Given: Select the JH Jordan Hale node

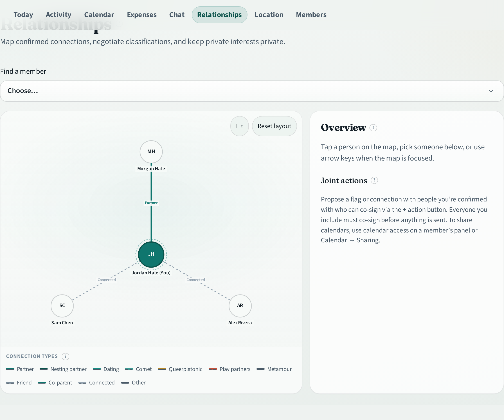Looking at the screenshot, I should 151,254.
